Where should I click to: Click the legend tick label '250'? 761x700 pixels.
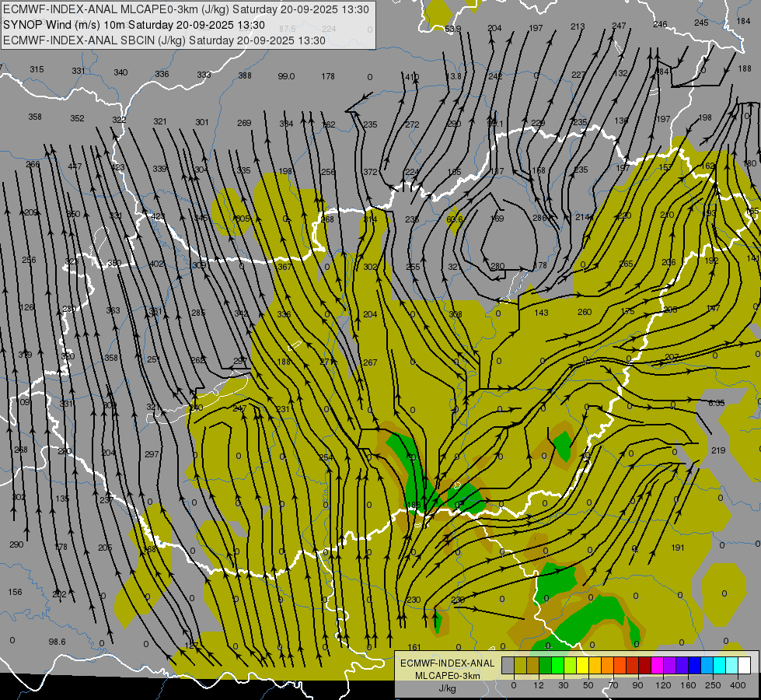coord(713,685)
